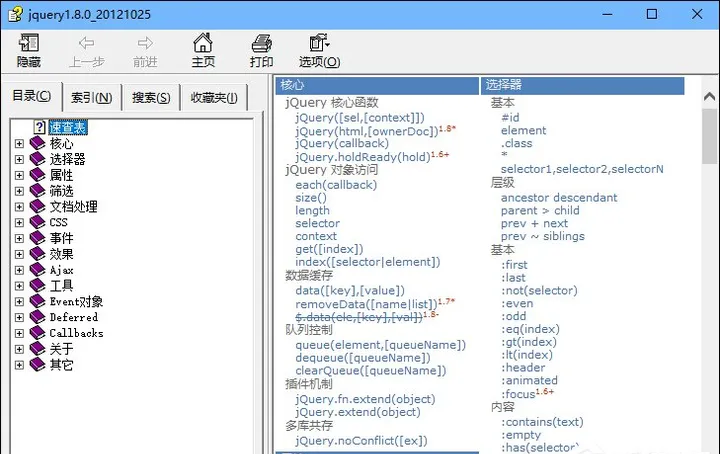
Task: Expand the Deferred tree node
Action: (19, 317)
